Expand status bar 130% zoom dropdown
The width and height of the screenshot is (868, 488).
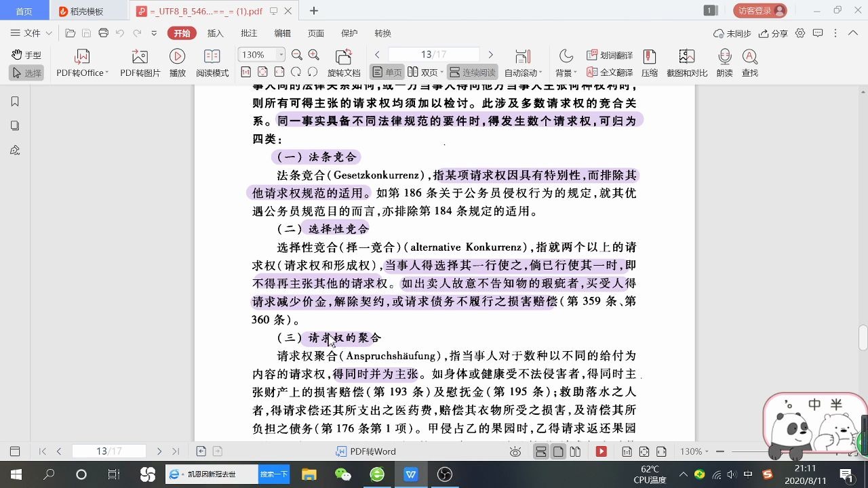(707, 451)
